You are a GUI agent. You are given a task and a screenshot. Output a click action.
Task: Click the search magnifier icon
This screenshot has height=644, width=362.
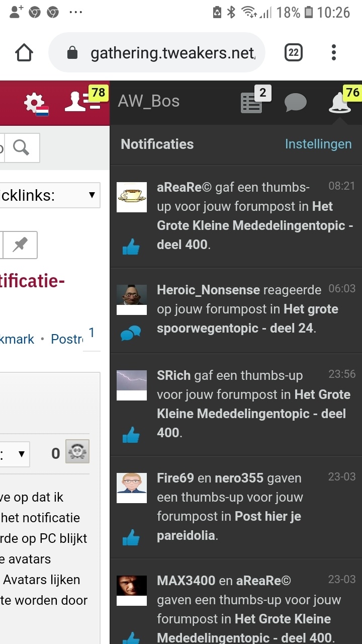[x=21, y=147]
